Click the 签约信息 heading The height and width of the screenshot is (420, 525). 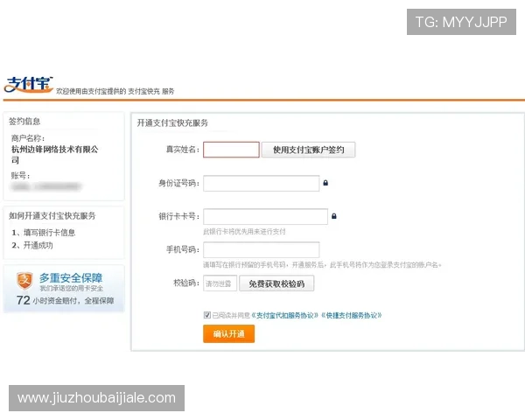click(24, 122)
